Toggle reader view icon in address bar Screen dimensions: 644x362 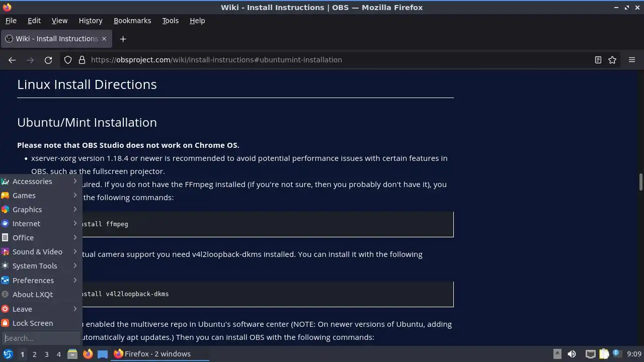[598, 60]
